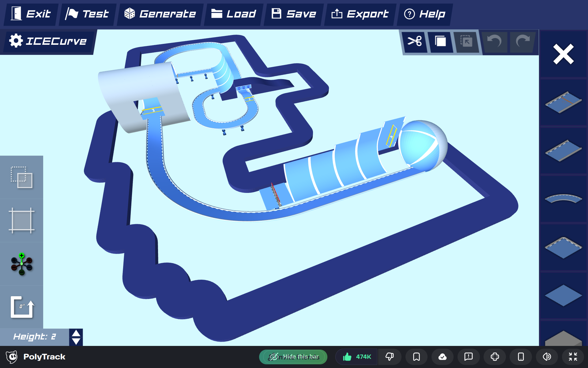Open the Help panel
Viewport: 588px width, 368px height.
click(x=424, y=14)
